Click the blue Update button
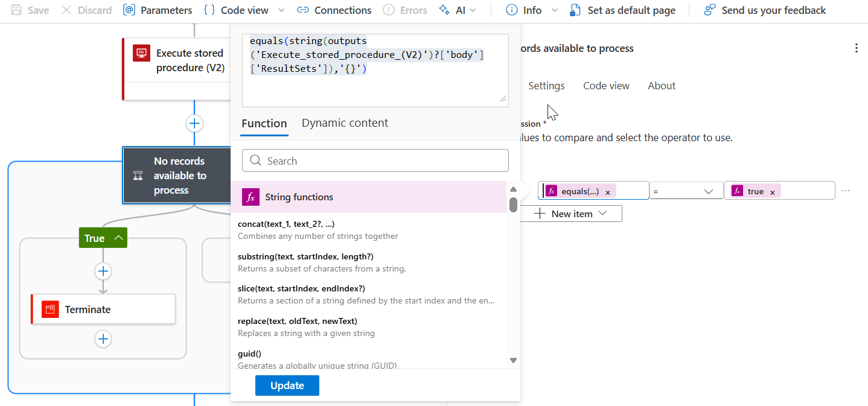The height and width of the screenshot is (406, 868). [287, 385]
